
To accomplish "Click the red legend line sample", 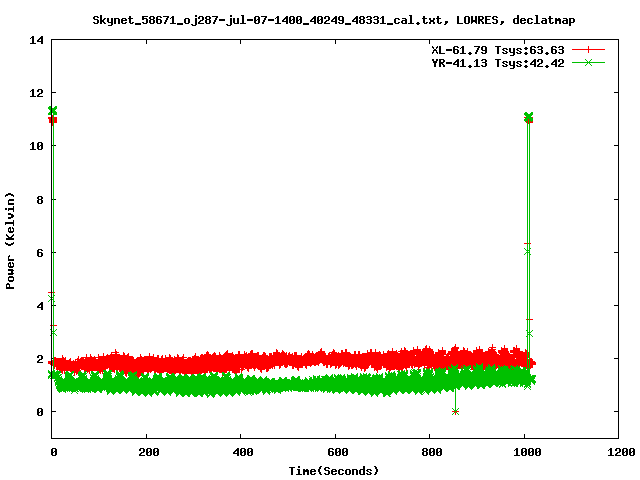I will [588, 50].
